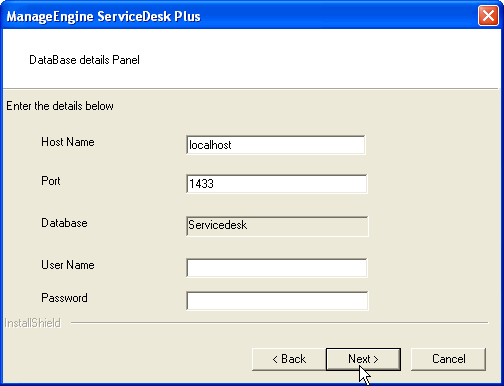This screenshot has height=386, width=504.
Task: Close the ServiceDesk Plus installer window
Action: click(488, 16)
